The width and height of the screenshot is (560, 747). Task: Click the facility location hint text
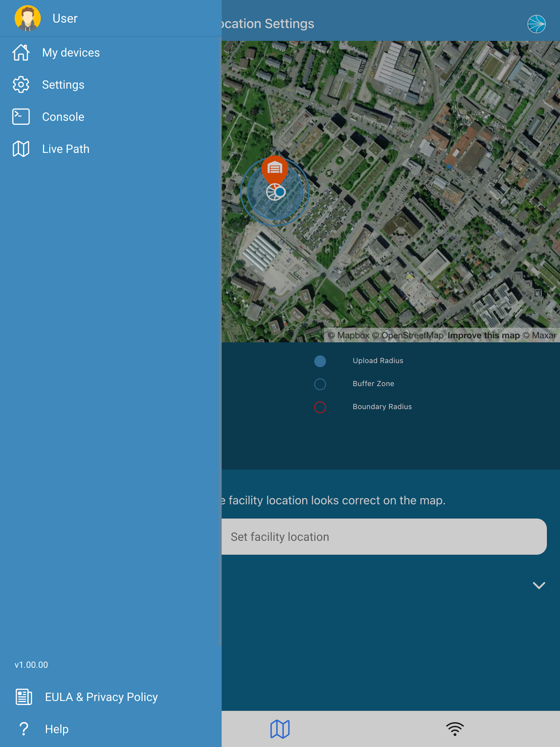(x=333, y=500)
